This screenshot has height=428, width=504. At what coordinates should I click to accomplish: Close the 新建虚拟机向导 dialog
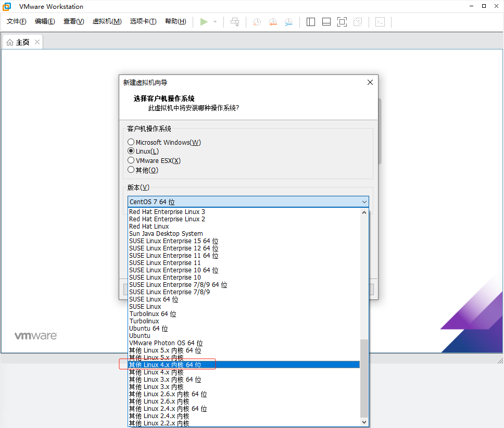coord(370,82)
